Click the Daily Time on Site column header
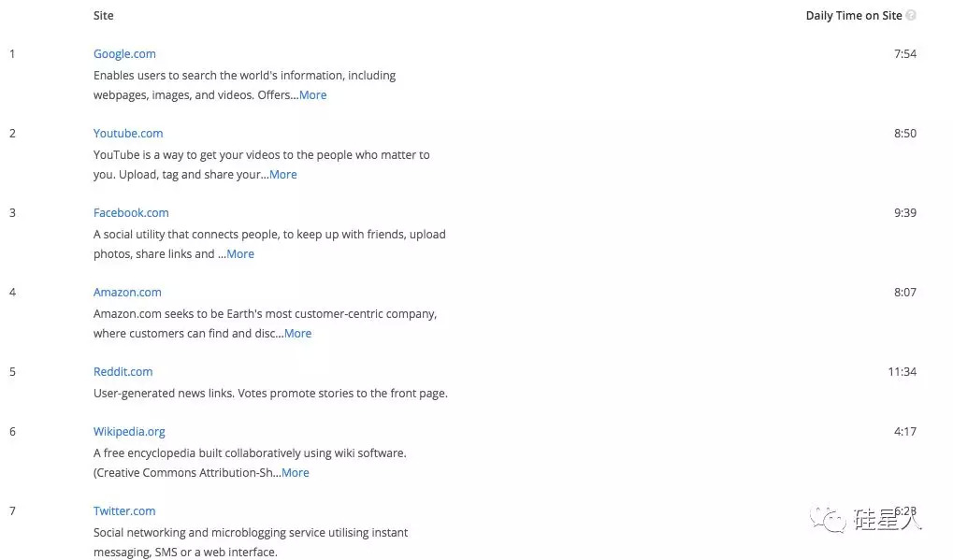Screen dimensions: 953x560 pyautogui.click(x=854, y=16)
